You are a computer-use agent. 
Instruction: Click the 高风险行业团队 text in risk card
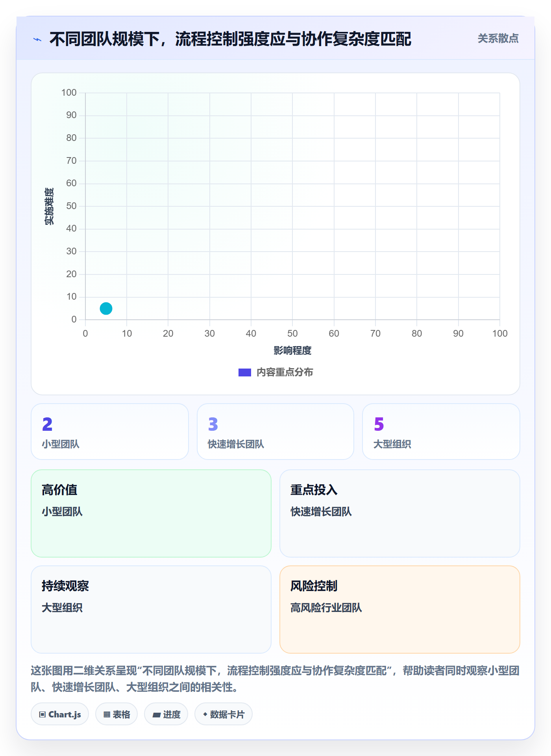tap(326, 608)
